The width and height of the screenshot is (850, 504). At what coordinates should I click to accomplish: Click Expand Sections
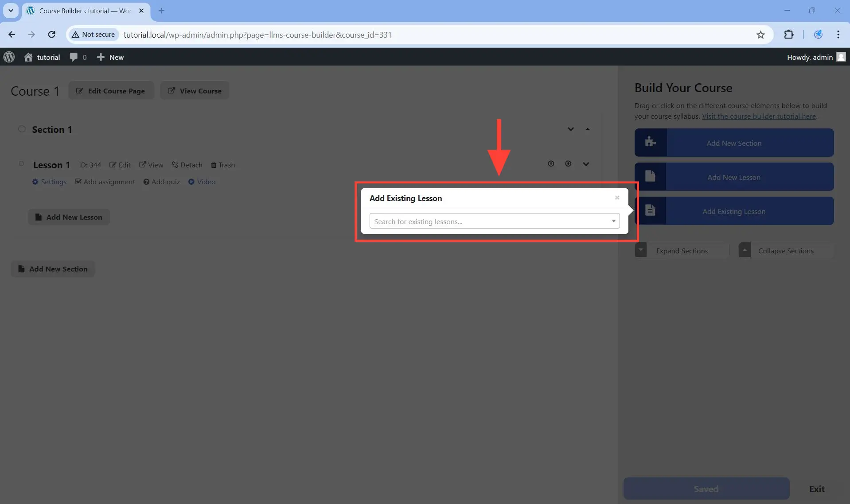pos(682,250)
